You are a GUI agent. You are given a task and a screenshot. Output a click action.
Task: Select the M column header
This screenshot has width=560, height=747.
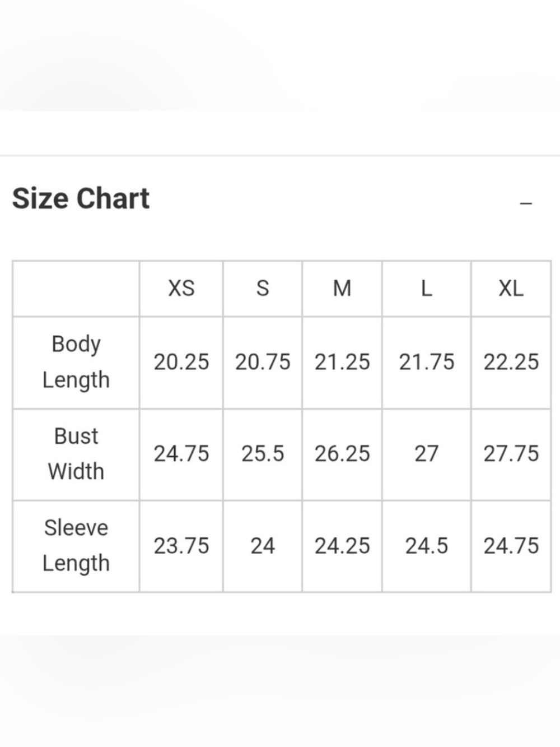pyautogui.click(x=342, y=289)
